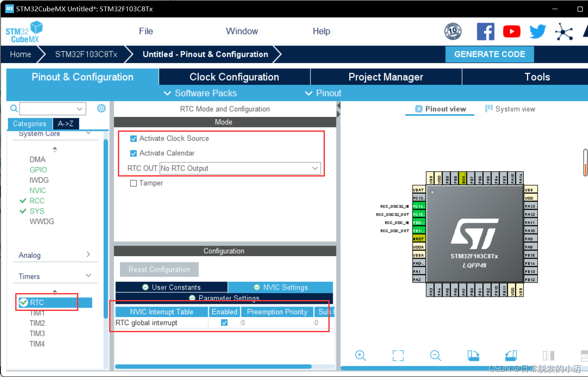Screen dimensions: 588x377
Task: Open Parameter Settings tab
Action: tap(224, 298)
